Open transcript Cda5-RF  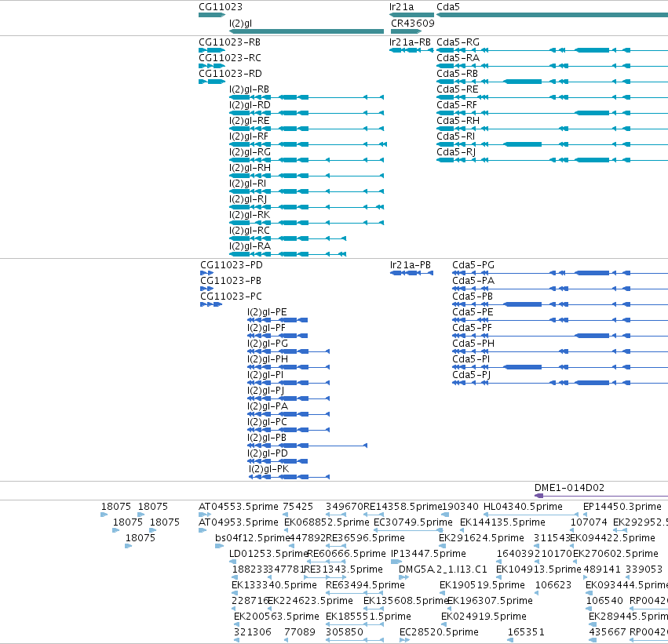[x=457, y=105]
